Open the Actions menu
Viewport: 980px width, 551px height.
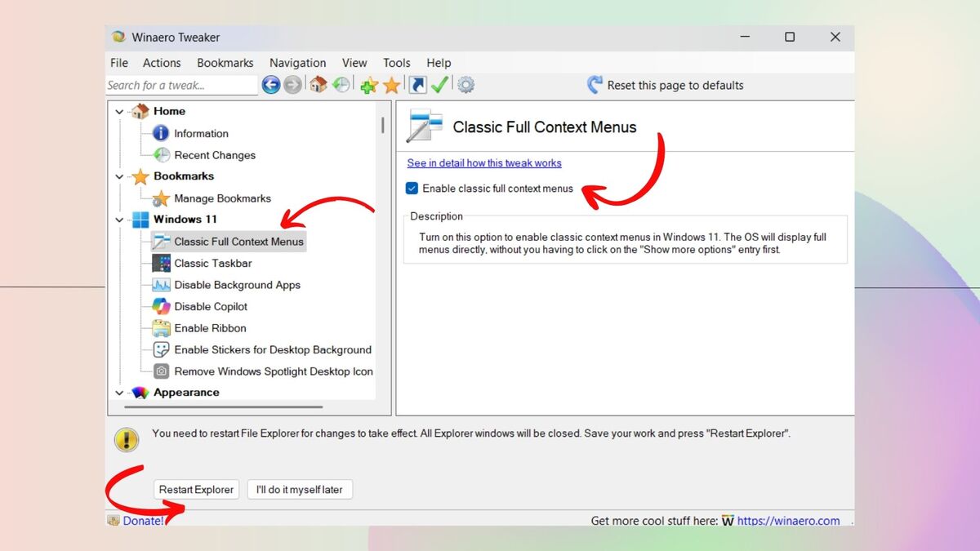[162, 63]
